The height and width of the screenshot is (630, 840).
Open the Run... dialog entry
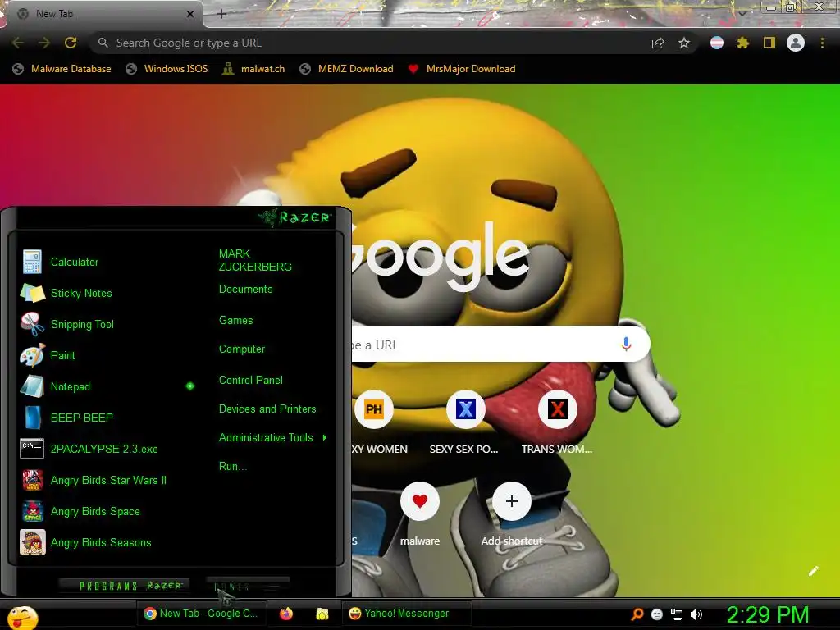232,466
